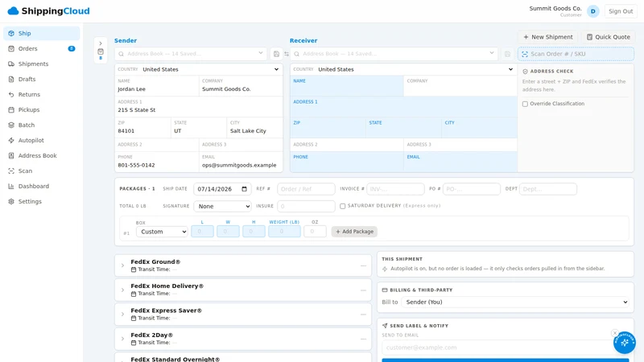The width and height of the screenshot is (644, 362).
Task: Click the ShippingCloud cloud logo
Action: point(13,11)
